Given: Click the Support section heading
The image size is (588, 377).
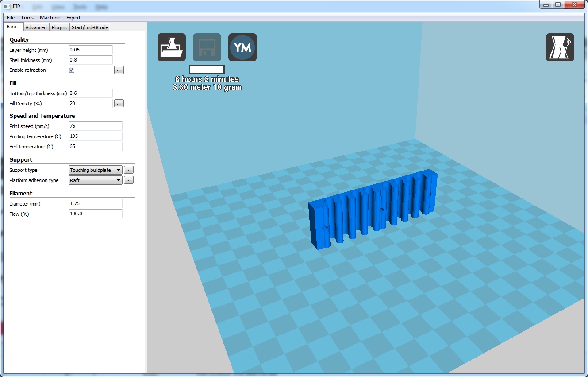Looking at the screenshot, I should pyautogui.click(x=21, y=160).
